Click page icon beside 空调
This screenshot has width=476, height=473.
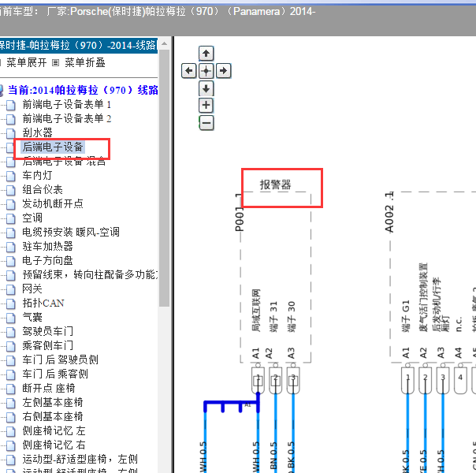tap(11, 218)
